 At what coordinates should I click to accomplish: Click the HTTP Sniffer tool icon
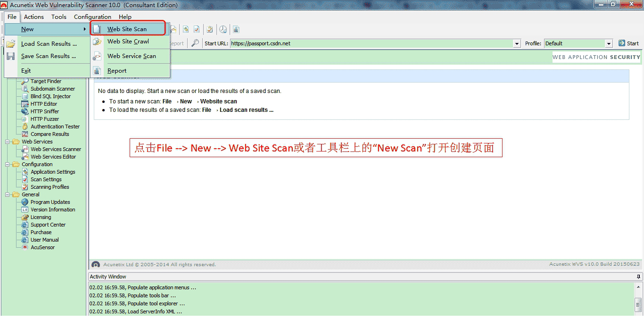pos(25,111)
